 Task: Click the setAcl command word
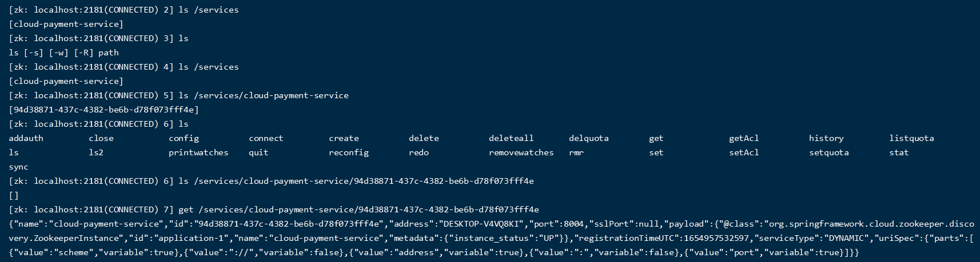pos(743,152)
